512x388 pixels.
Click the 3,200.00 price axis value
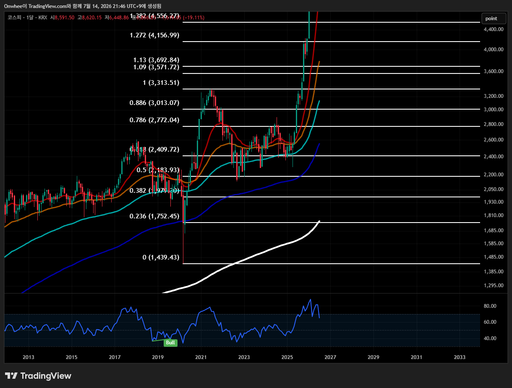(494, 96)
